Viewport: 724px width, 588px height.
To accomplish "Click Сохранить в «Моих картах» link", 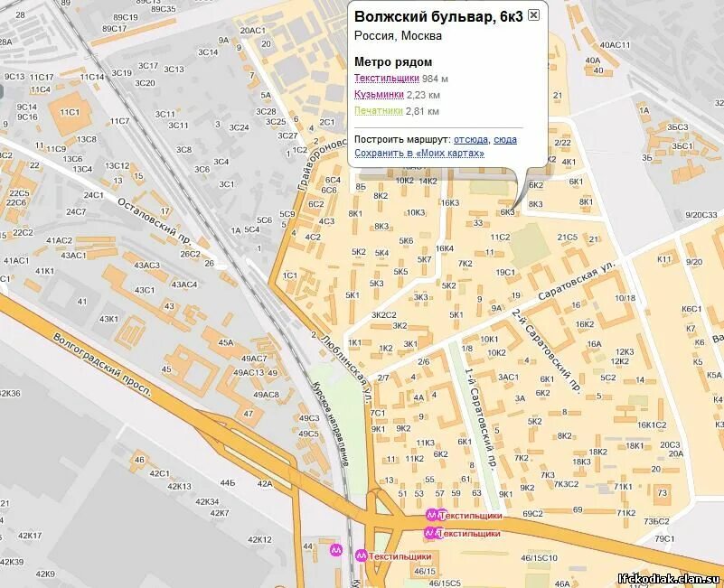I will click(419, 153).
